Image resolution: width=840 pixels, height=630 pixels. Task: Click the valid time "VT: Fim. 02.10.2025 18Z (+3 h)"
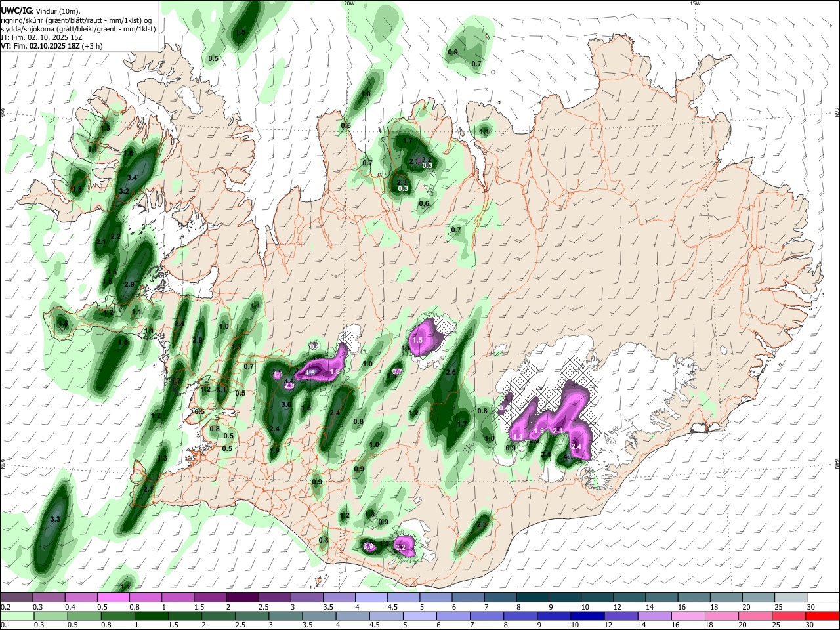(x=52, y=46)
